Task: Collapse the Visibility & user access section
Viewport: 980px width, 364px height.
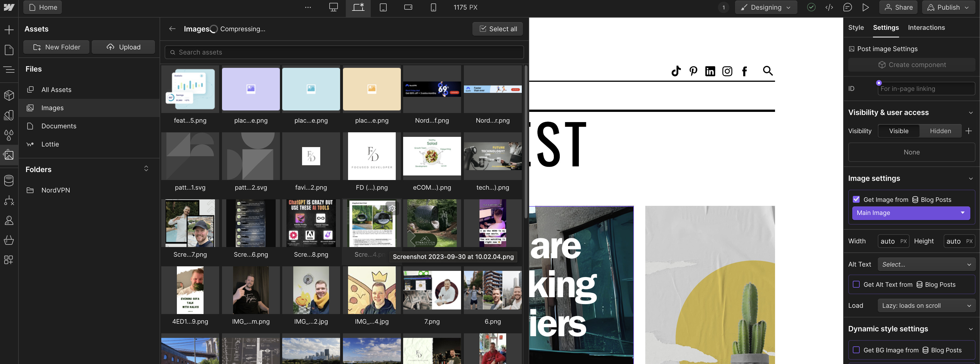Action: click(x=970, y=113)
